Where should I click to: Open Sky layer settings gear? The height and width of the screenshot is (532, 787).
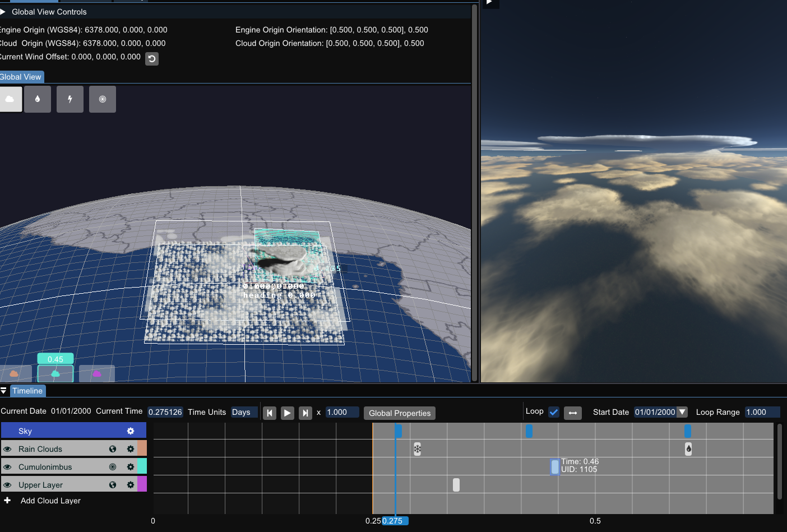[131, 431]
